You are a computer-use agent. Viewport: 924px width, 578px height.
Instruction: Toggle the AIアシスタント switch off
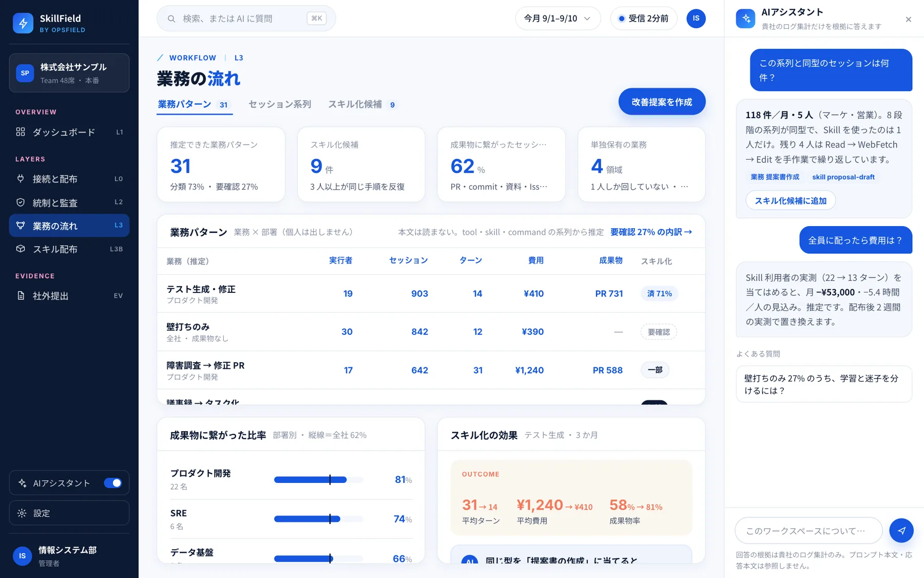coord(113,483)
